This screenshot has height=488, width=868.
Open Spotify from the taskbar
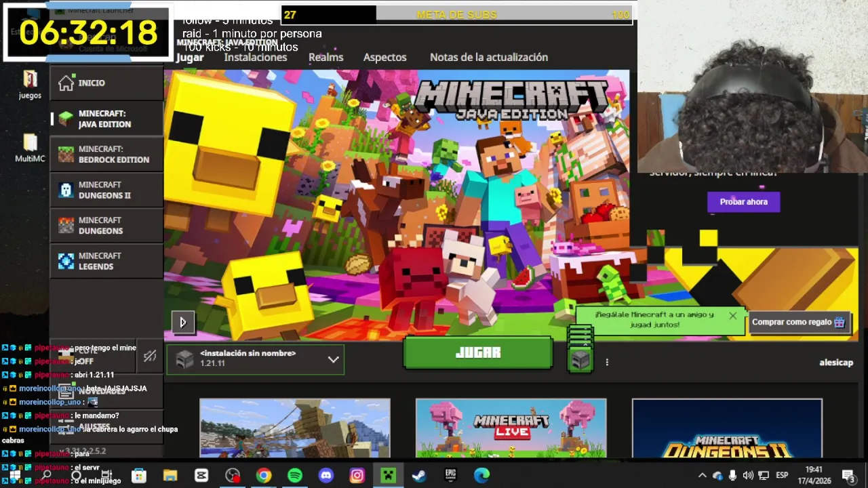[x=295, y=476]
